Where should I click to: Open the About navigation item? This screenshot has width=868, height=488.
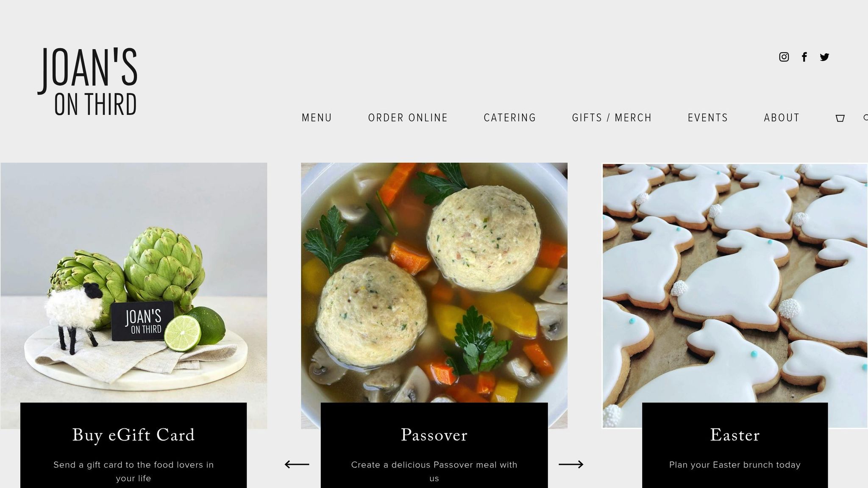click(782, 118)
